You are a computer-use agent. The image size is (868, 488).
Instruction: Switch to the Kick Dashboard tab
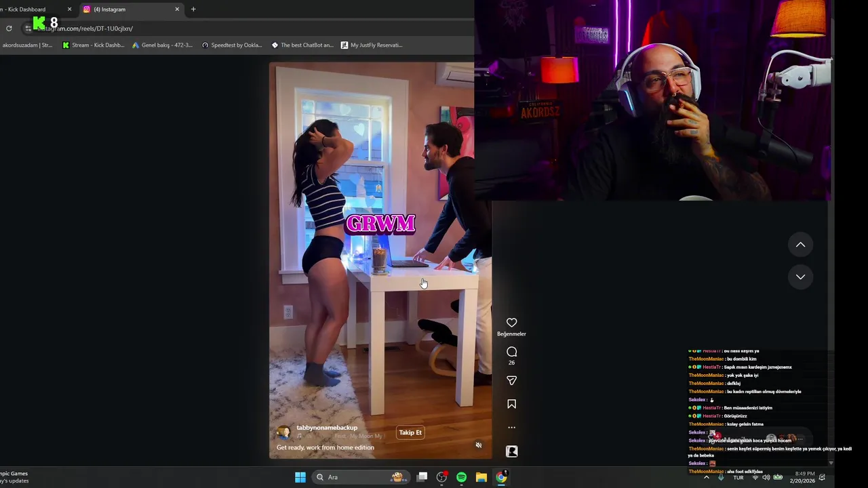(34, 9)
